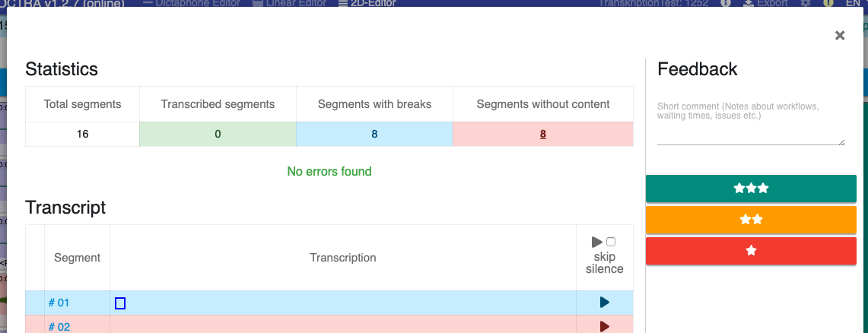The height and width of the screenshot is (333, 868).
Task: Switch to the Linear Editor tab
Action: (x=289, y=3)
